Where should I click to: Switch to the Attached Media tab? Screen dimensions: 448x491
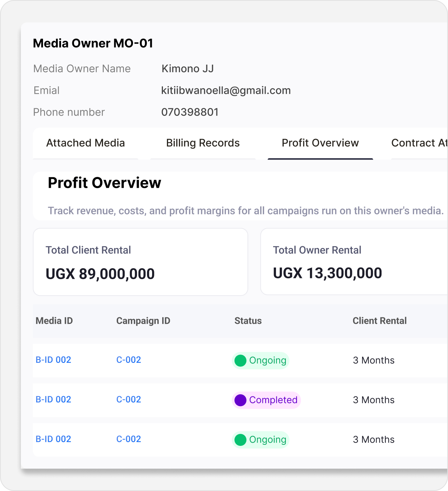(x=85, y=143)
